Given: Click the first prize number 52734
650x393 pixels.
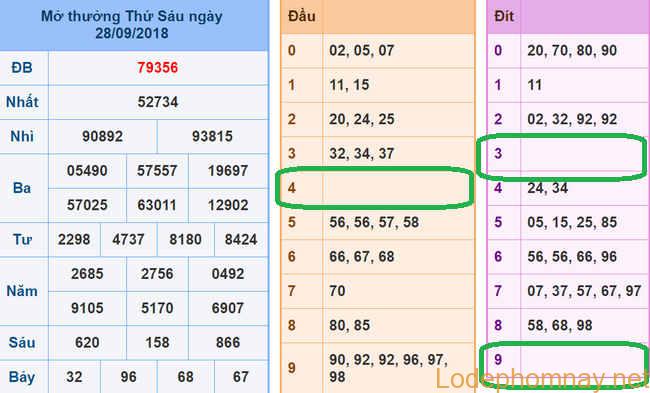Looking at the screenshot, I should 158,102.
